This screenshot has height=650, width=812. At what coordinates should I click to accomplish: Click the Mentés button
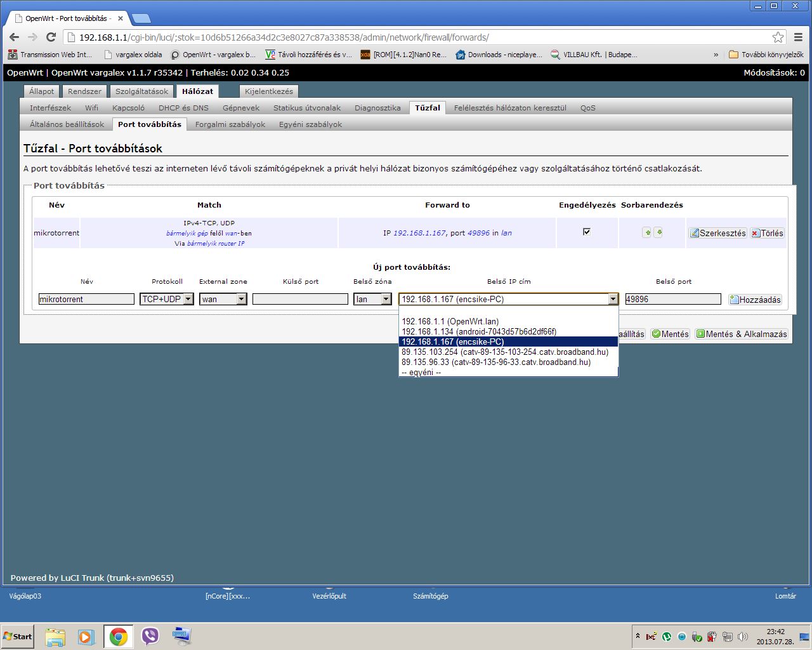670,334
